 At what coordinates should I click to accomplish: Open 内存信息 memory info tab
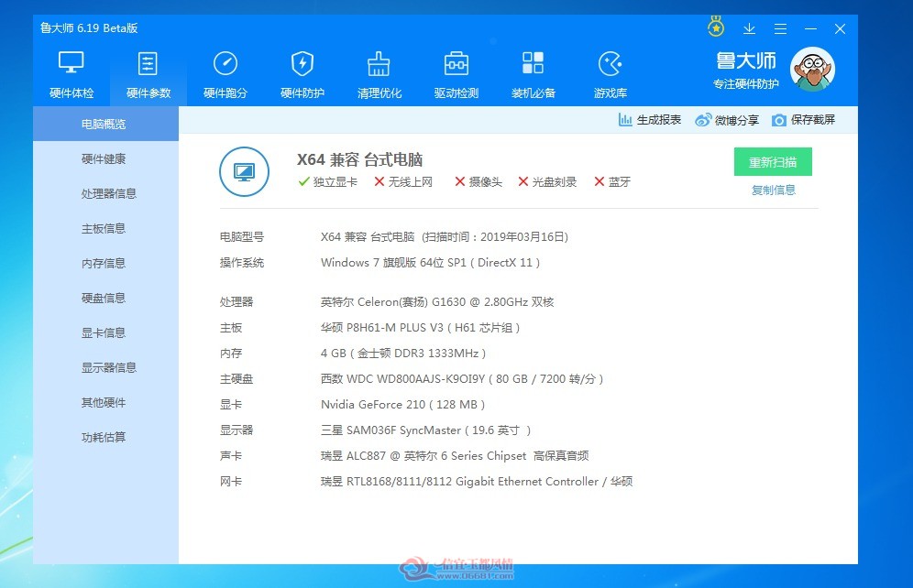pyautogui.click(x=105, y=264)
